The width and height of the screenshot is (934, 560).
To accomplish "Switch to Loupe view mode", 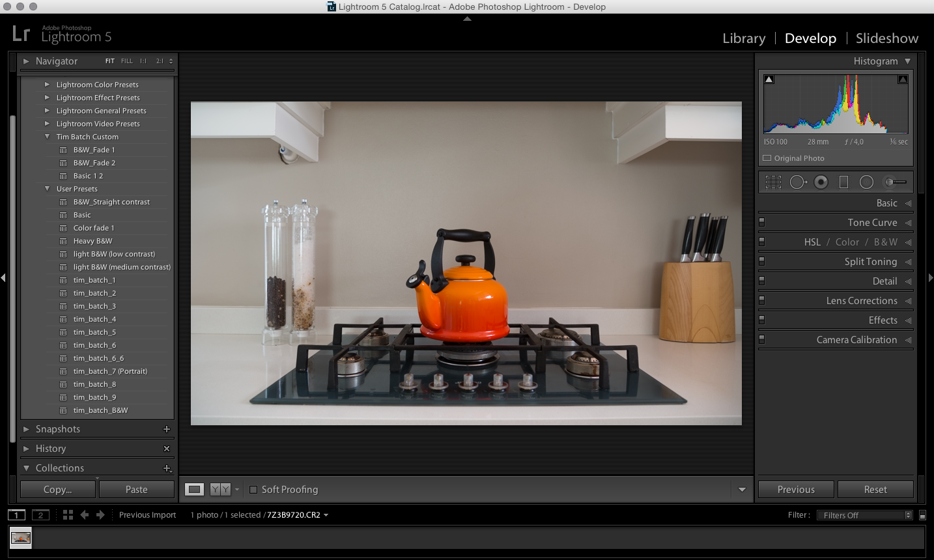I will [194, 489].
